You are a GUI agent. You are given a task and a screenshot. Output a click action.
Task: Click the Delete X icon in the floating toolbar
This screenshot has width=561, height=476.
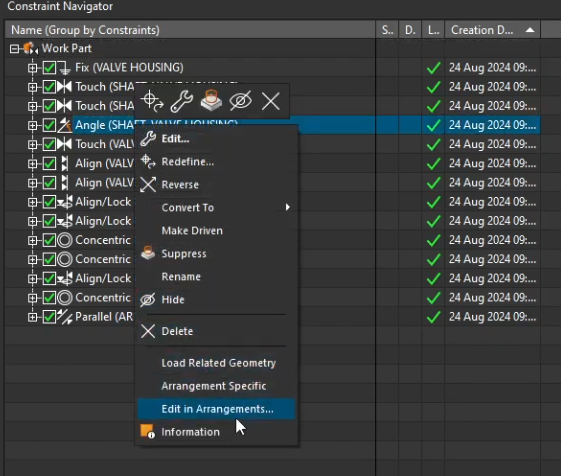(270, 101)
